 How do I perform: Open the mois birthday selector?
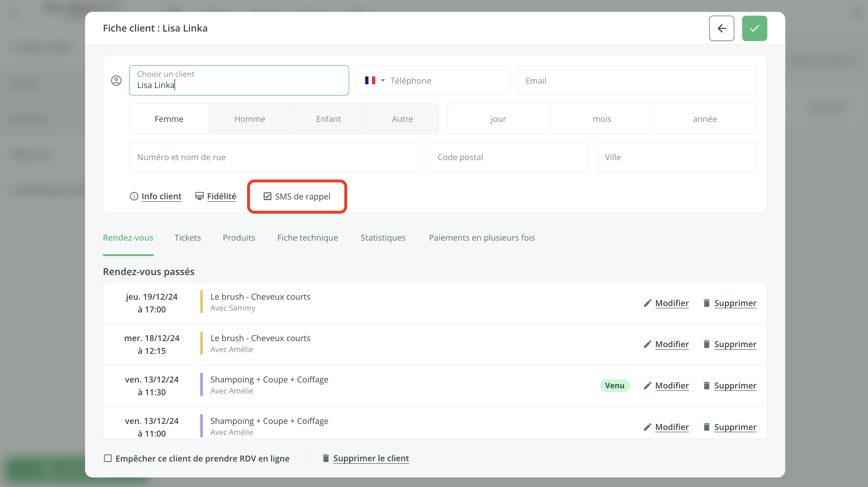(602, 119)
